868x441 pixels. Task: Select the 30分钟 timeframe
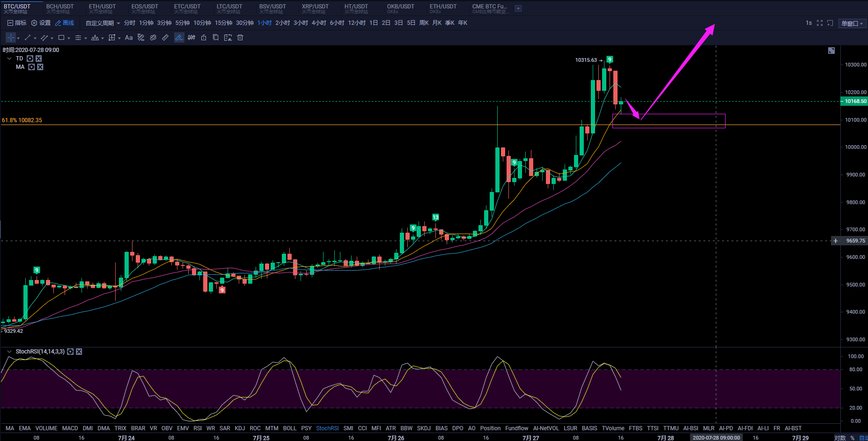[245, 23]
